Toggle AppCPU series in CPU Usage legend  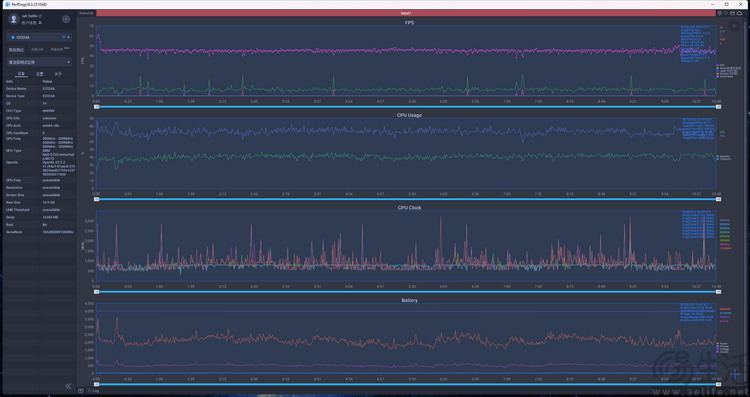(724, 156)
